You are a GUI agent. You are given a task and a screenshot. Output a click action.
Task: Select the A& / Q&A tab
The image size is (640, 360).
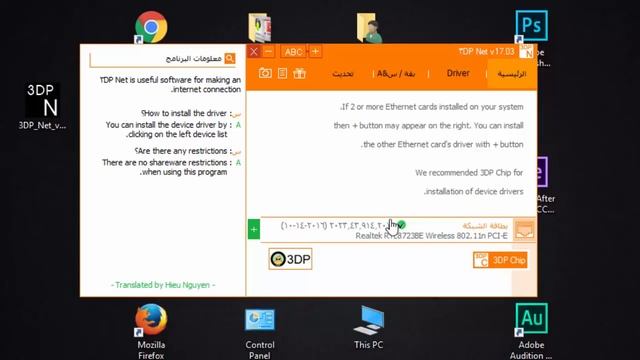point(396,74)
